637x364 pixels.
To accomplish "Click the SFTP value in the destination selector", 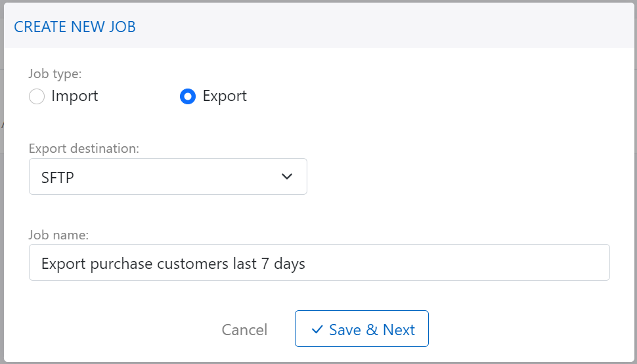I will [58, 177].
